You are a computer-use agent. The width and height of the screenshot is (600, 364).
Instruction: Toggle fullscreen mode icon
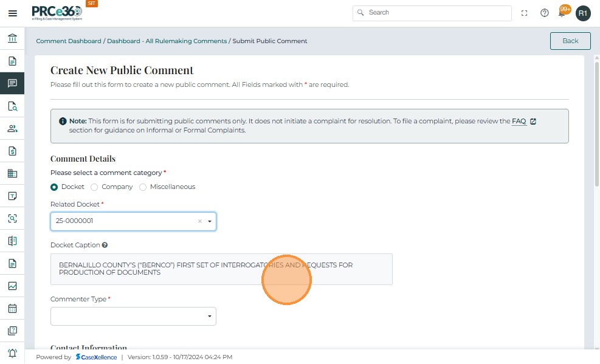(525, 13)
